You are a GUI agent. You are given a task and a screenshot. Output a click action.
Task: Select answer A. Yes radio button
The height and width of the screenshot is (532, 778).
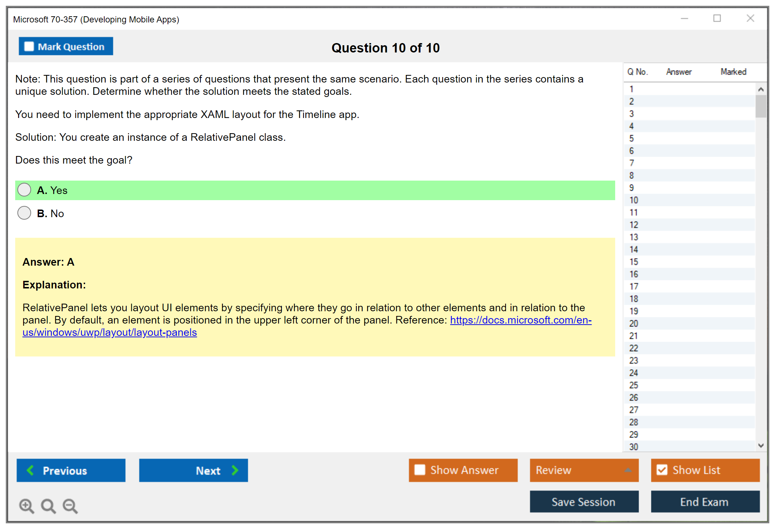[24, 190]
